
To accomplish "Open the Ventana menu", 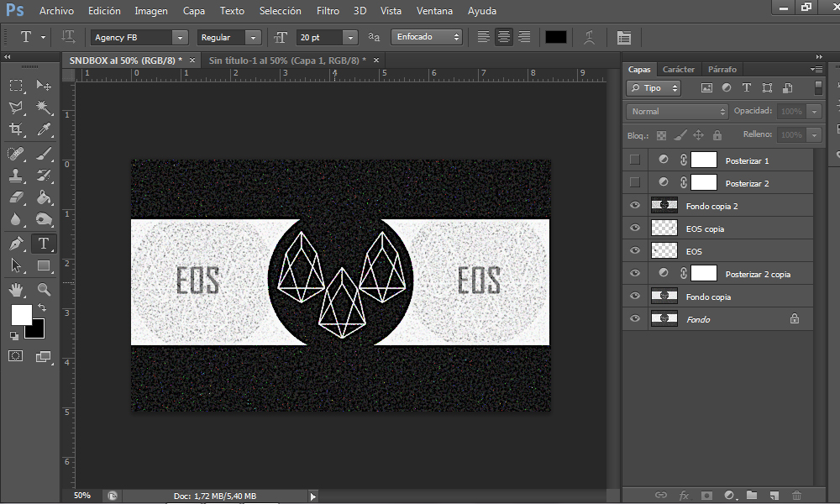I will click(434, 11).
